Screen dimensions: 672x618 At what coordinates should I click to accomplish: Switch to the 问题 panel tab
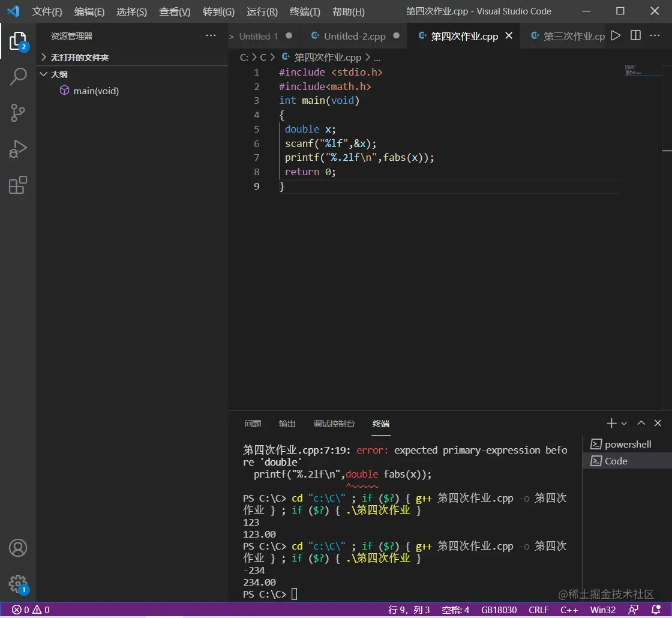[x=253, y=424]
